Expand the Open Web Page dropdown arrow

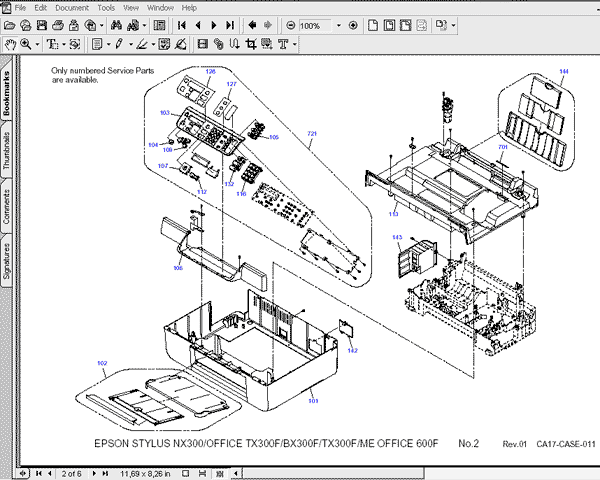coord(101,26)
